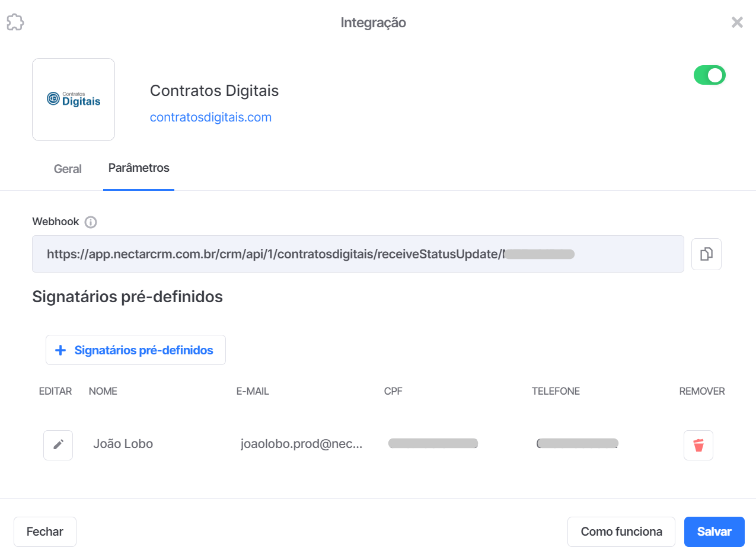Click the Webhook URL field
This screenshot has height=557, width=756.
pyautogui.click(x=358, y=254)
